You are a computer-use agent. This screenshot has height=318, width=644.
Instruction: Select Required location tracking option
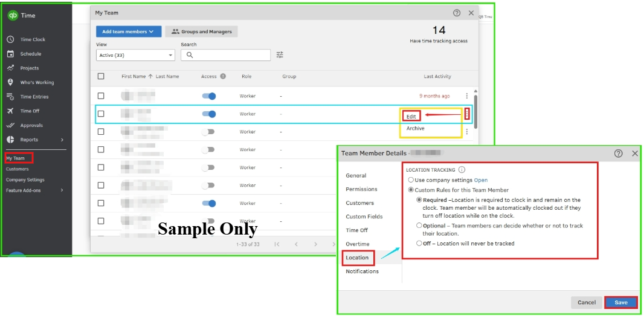[419, 200]
